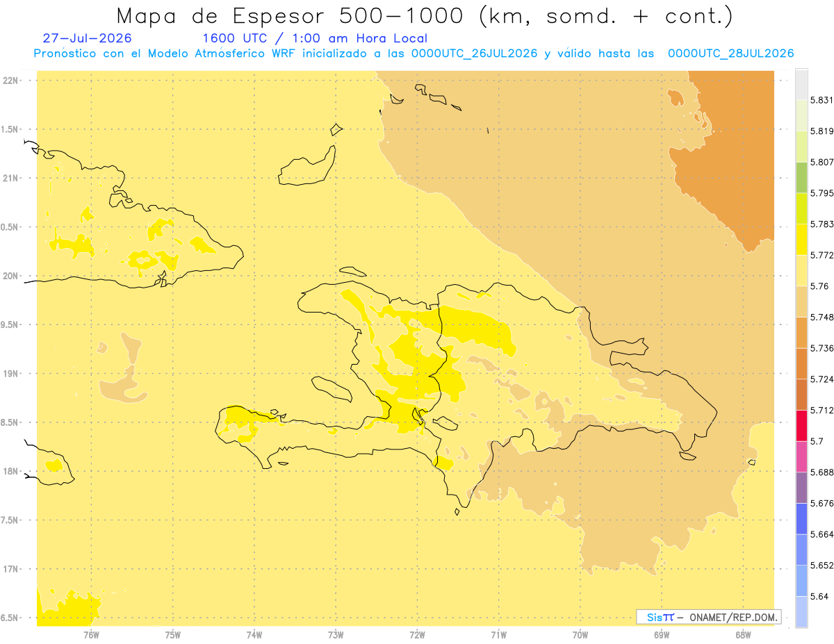Click the 17N latitude label
The width and height of the screenshot is (834, 644).
point(10,569)
